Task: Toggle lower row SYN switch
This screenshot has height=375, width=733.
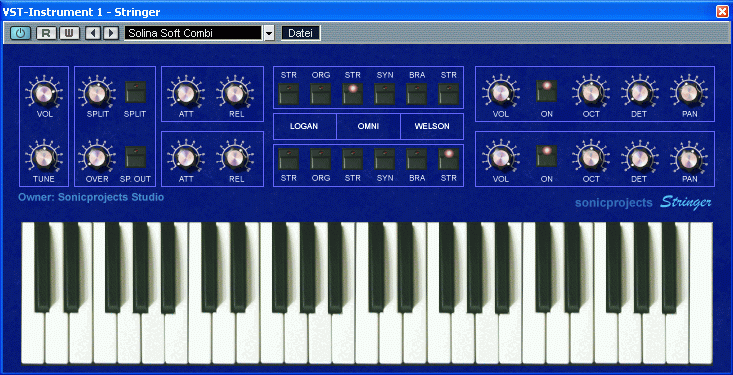Action: coord(385,159)
